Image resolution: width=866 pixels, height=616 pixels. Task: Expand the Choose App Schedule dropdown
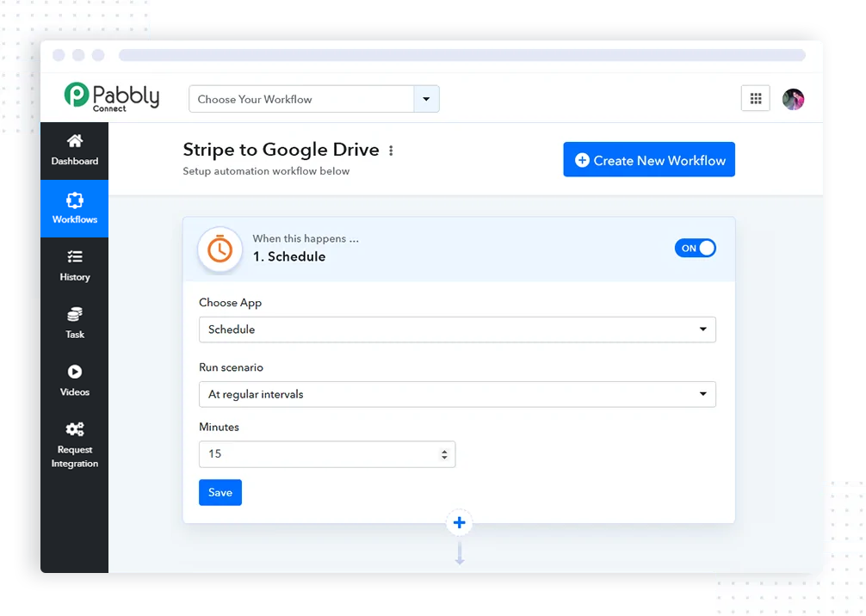click(457, 330)
